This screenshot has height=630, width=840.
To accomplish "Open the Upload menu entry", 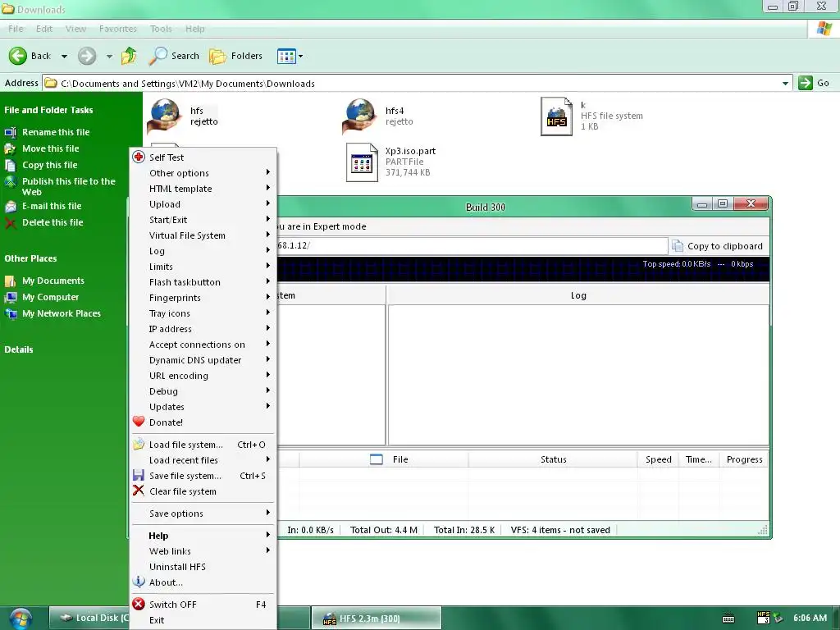I will click(203, 203).
